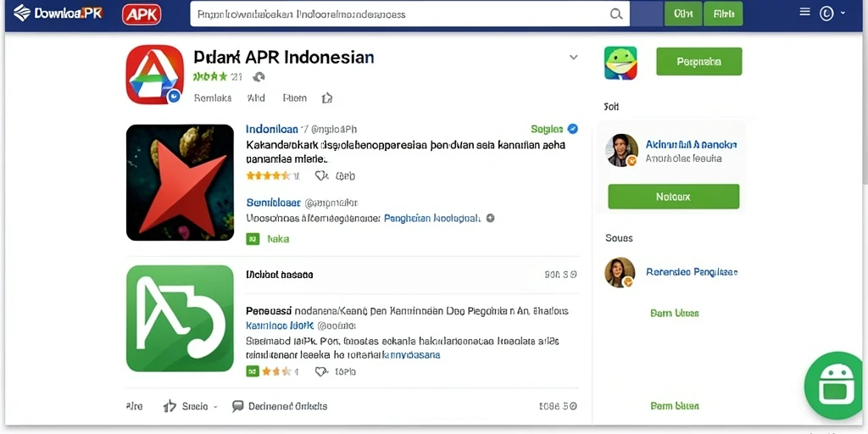This screenshot has height=434, width=868.
Task: Open the Indoniloan listing link
Action: tap(272, 129)
